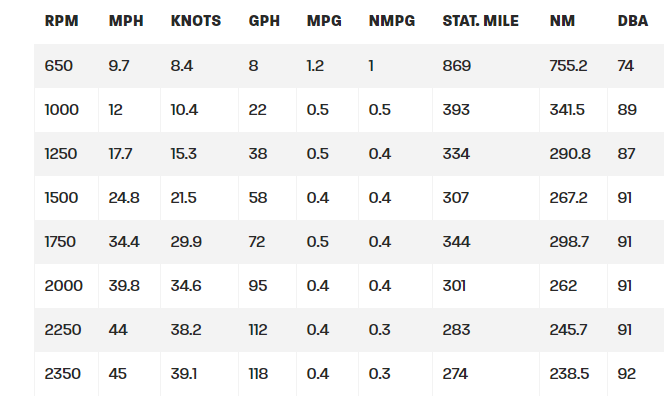Image resolution: width=664 pixels, height=418 pixels.
Task: Click the RPM column header
Action: [60, 21]
